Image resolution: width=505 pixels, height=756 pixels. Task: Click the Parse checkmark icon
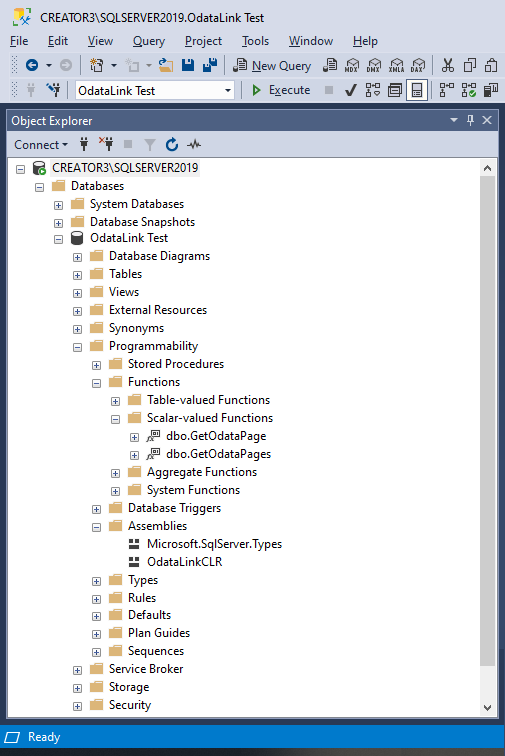click(351, 90)
